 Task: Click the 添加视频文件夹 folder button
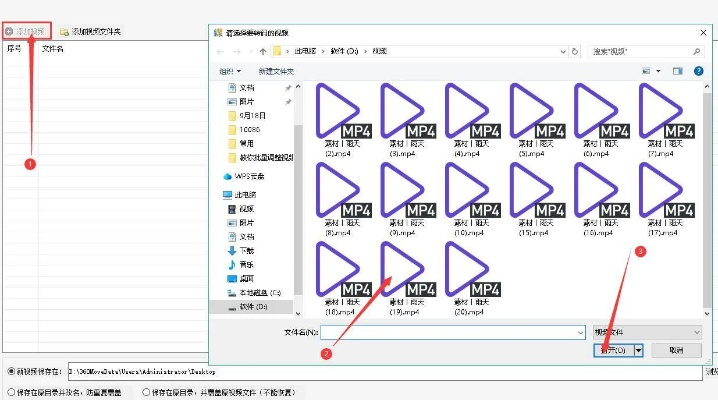[90, 32]
